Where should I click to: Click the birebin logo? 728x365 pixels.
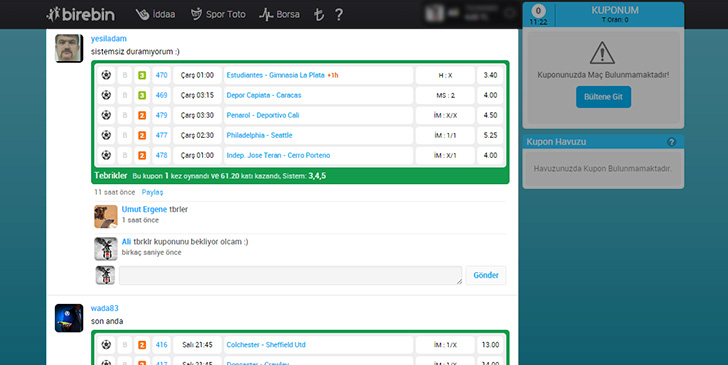pos(81,14)
